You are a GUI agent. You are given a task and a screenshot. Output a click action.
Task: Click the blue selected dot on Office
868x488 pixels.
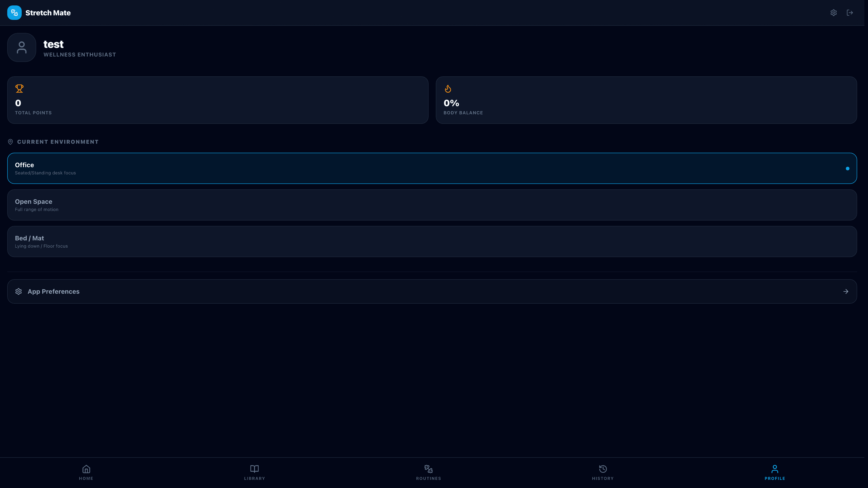click(847, 168)
